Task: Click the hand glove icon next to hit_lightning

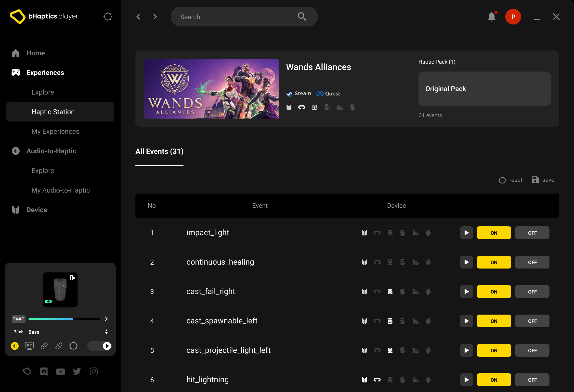Action: 429,380
